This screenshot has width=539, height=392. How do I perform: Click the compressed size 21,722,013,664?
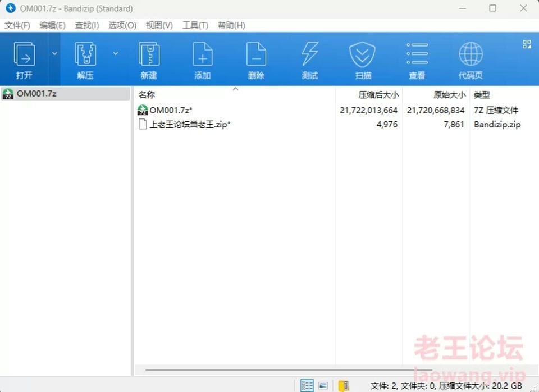pyautogui.click(x=368, y=111)
